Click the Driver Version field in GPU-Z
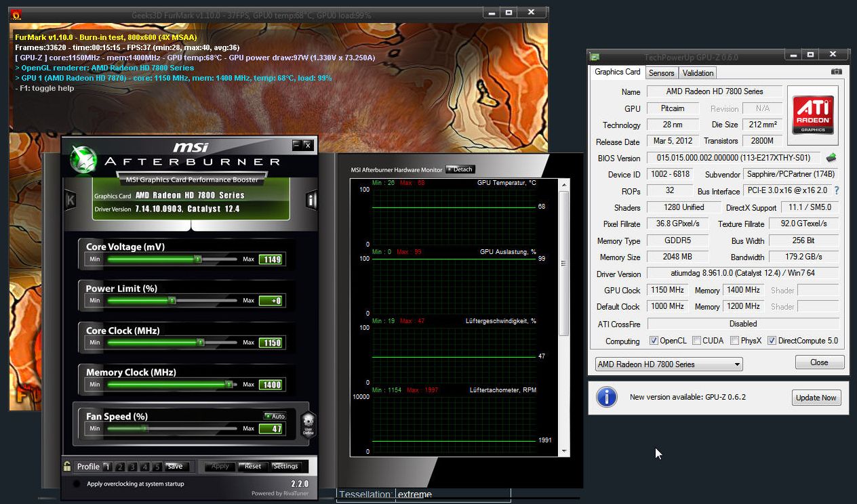This screenshot has height=504, width=857. (x=742, y=274)
